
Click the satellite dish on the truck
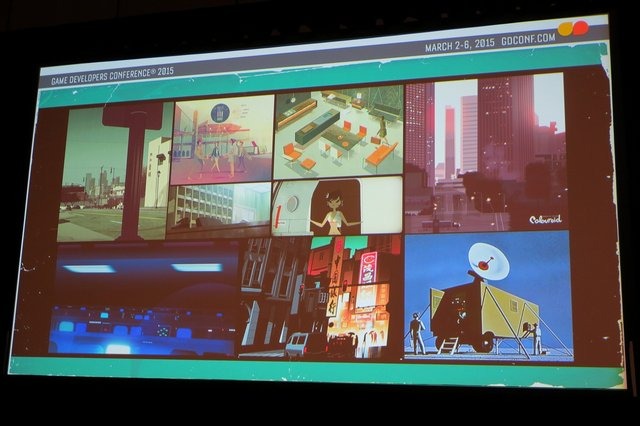[x=489, y=262]
